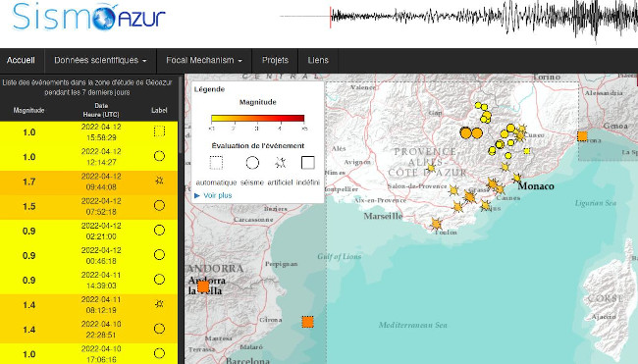Screen dimensions: 638x364
Task: Select the event dated 2022-04-11 08:12:19
Action: [88, 305]
